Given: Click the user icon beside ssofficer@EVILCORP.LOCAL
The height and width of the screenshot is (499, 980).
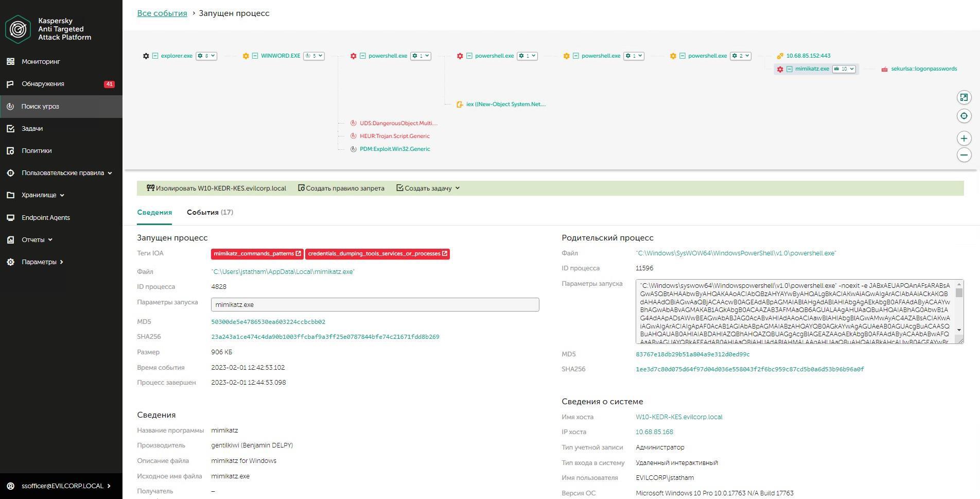Looking at the screenshot, I should (x=10, y=486).
